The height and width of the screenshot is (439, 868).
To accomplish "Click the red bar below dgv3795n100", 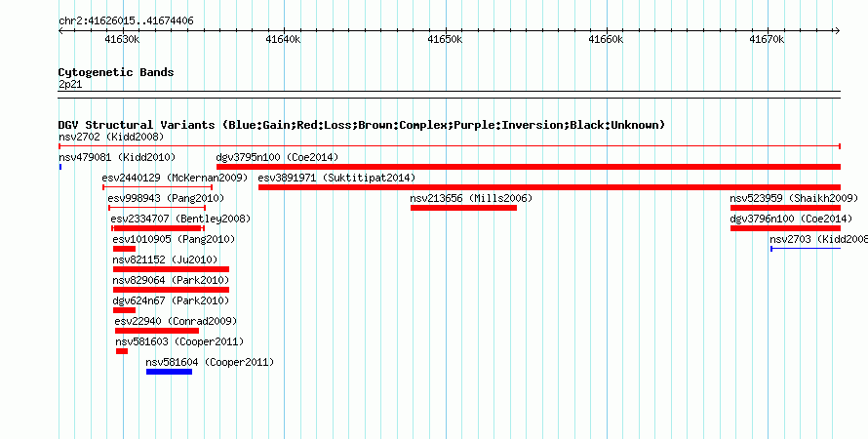I will 529,167.
